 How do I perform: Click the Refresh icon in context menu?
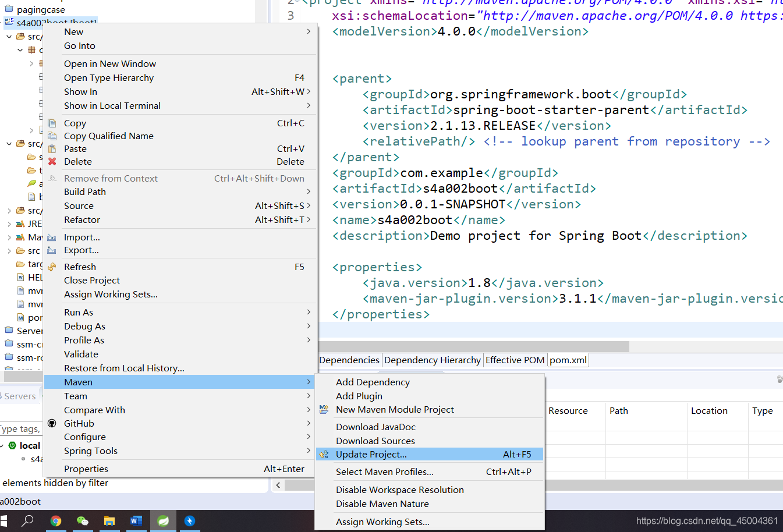click(x=52, y=267)
